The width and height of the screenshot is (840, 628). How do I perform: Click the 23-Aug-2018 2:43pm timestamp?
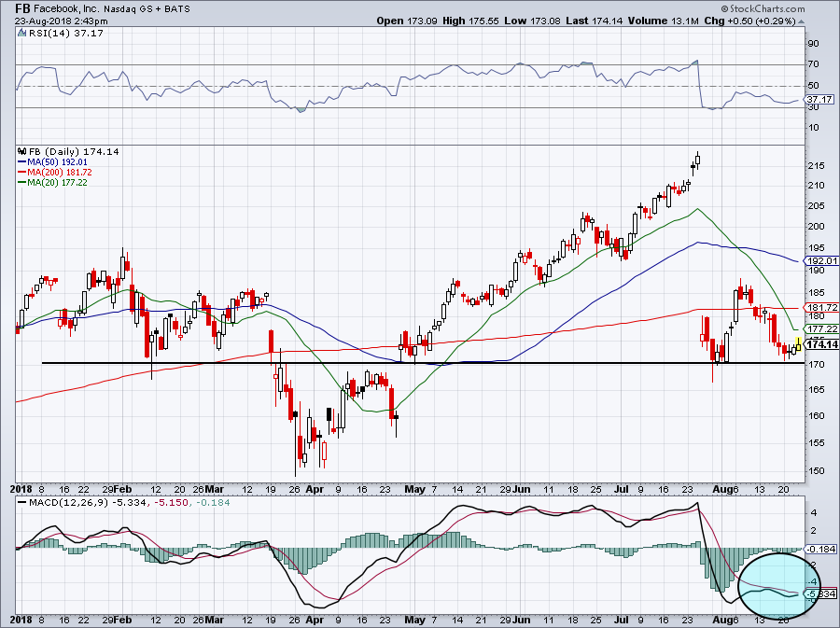click(61, 21)
